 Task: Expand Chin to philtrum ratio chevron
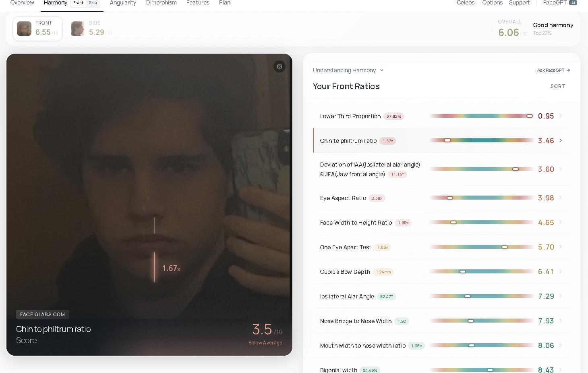561,140
